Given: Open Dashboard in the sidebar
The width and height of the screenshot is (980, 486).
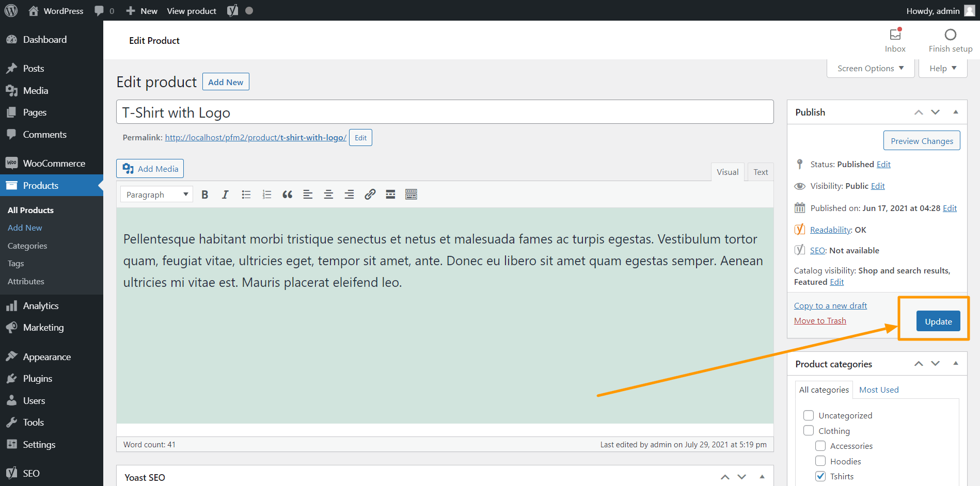Looking at the screenshot, I should click(52, 40).
